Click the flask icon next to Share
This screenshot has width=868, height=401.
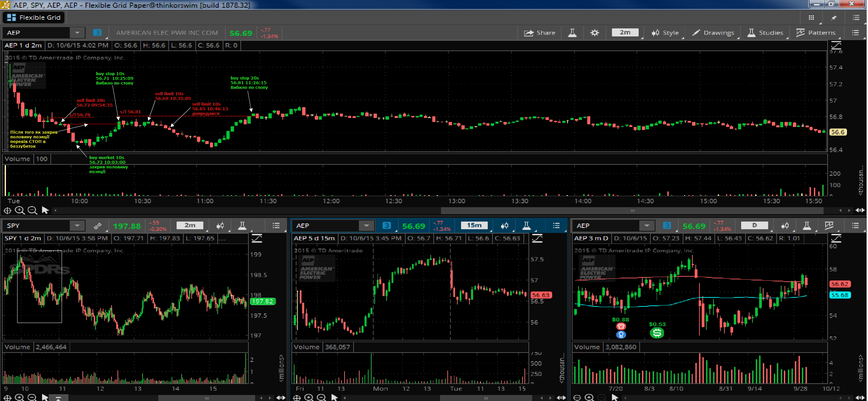tap(572, 33)
